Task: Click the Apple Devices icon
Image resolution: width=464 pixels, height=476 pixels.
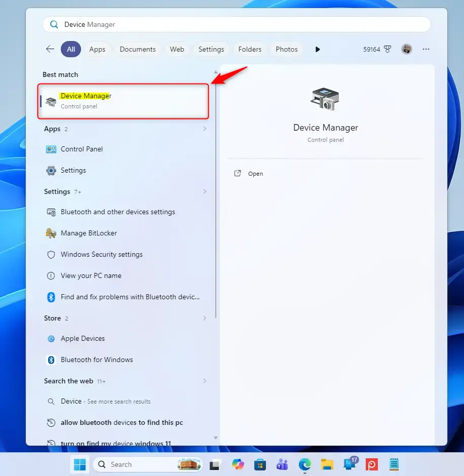Action: tap(51, 338)
